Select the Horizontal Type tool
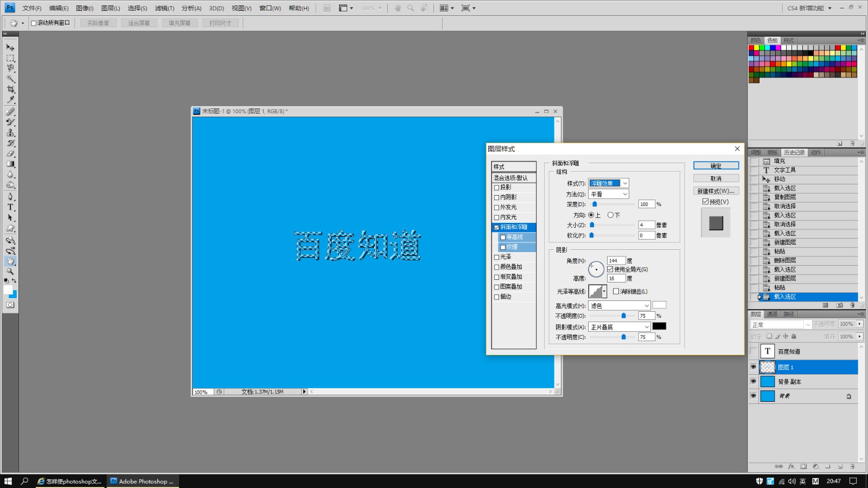 10,207
